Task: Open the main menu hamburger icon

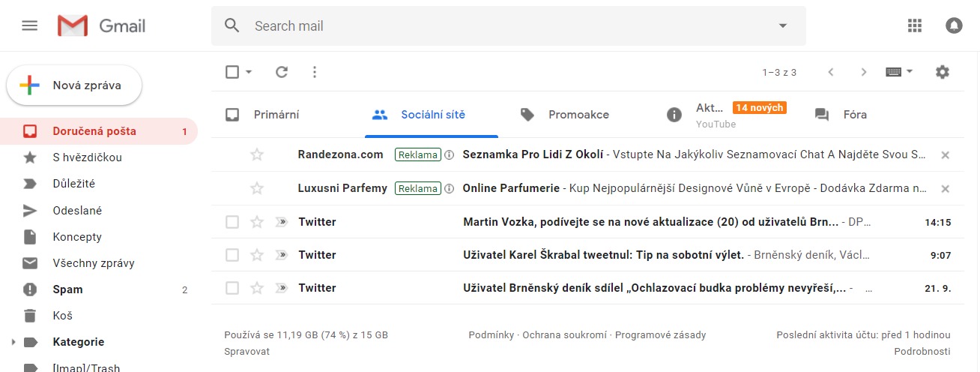Action: tap(30, 25)
